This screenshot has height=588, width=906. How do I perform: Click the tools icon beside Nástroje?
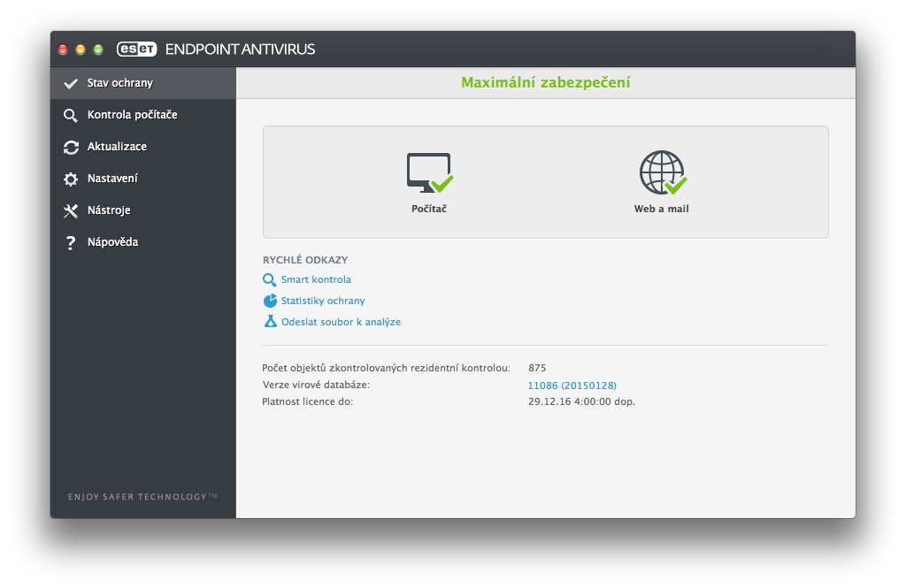pyautogui.click(x=71, y=210)
